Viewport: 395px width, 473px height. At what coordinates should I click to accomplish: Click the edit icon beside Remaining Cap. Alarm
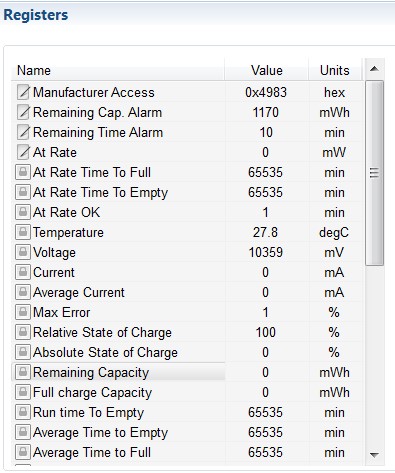pyautogui.click(x=23, y=112)
